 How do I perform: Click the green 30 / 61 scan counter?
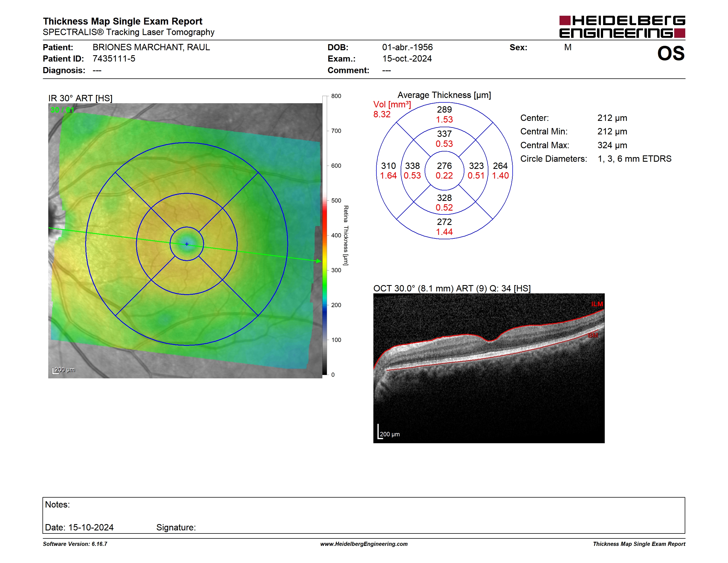62,110
